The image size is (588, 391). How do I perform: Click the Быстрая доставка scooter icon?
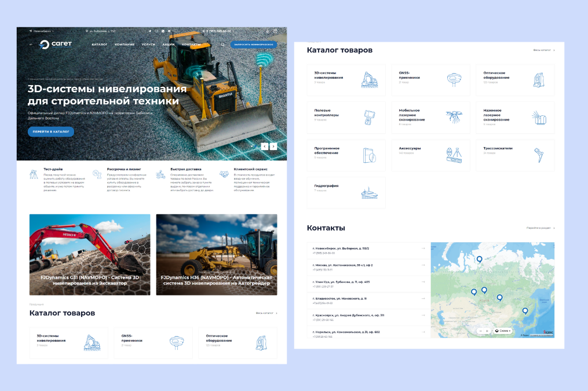pos(160,174)
